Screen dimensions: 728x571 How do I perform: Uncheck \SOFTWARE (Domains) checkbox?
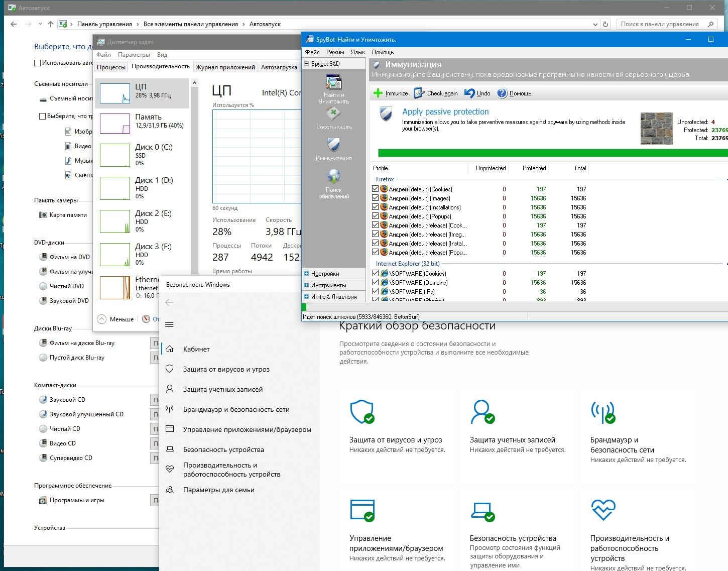375,282
